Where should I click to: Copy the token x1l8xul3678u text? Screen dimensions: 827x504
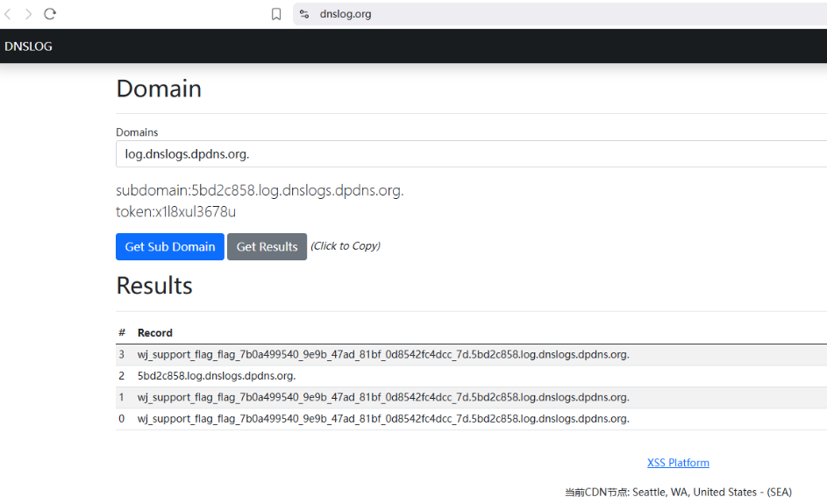175,211
